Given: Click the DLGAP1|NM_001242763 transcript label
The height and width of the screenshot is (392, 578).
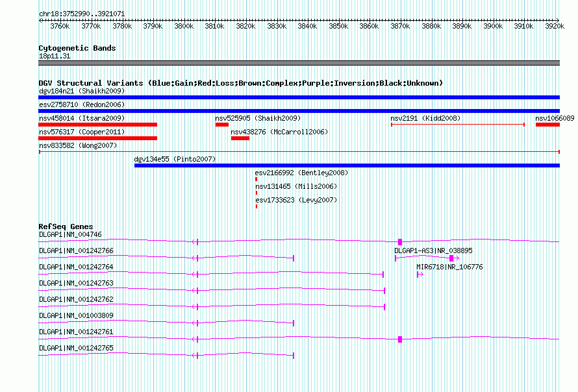Looking at the screenshot, I should click(76, 283).
